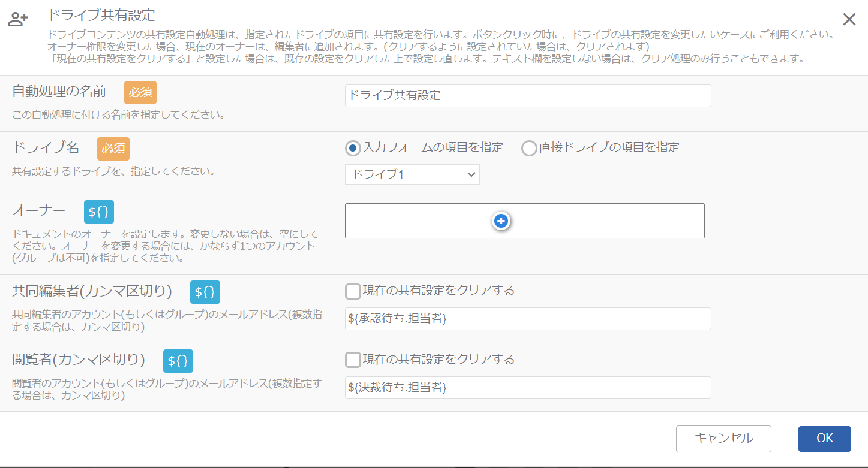The image size is (868, 468).
Task: Check 現在の共有設定をクリアする for 共同編集者
Action: [353, 292]
